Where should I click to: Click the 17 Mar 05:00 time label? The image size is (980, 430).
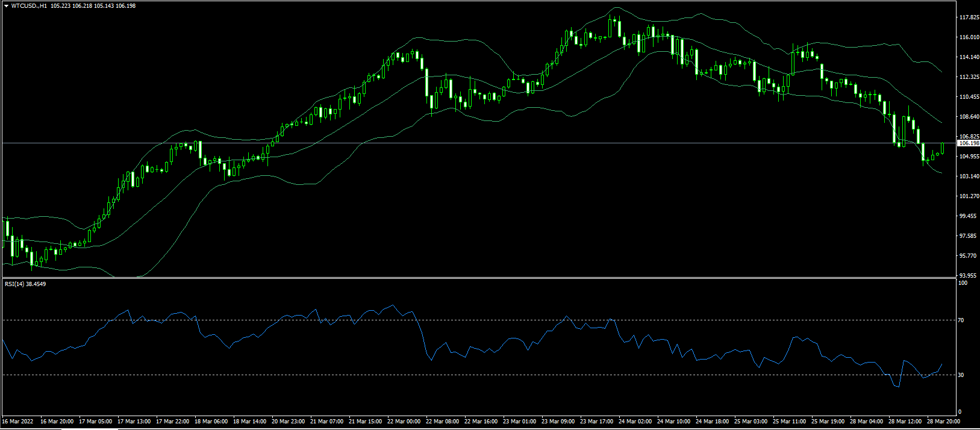(x=95, y=422)
